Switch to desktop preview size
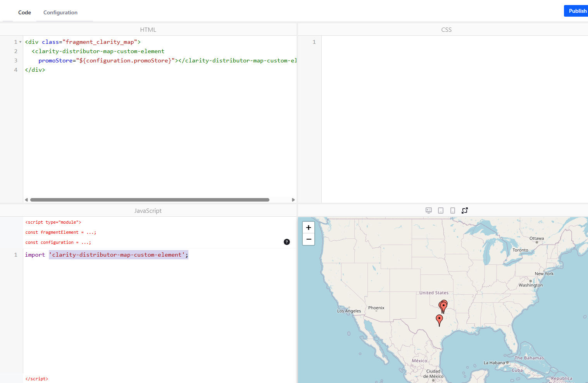 429,210
